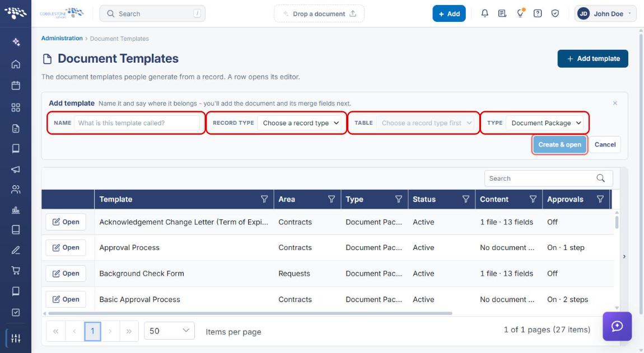This screenshot has width=644, height=353.
Task: Open the Acknowledgement Change Letter template row
Action: 66,222
